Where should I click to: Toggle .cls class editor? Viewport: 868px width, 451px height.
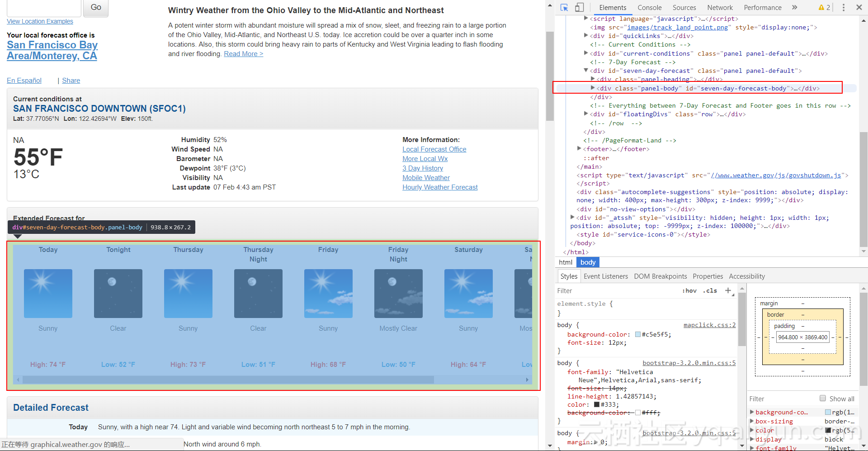coord(710,291)
